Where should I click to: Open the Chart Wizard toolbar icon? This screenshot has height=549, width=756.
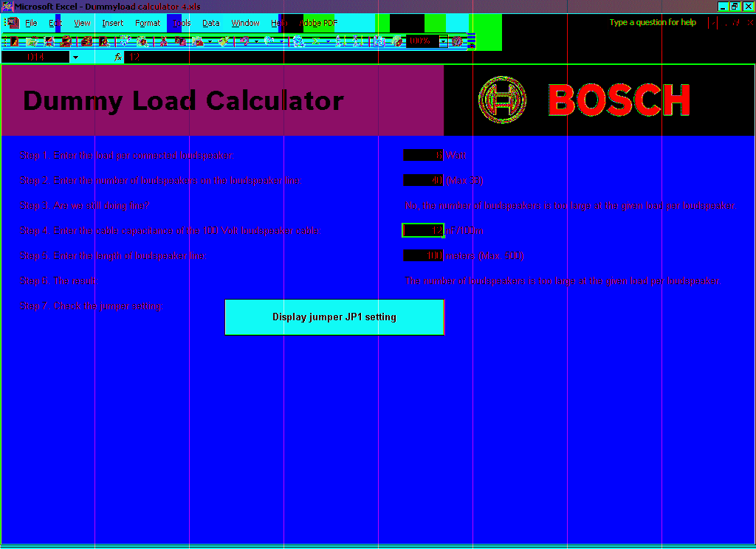tap(379, 41)
